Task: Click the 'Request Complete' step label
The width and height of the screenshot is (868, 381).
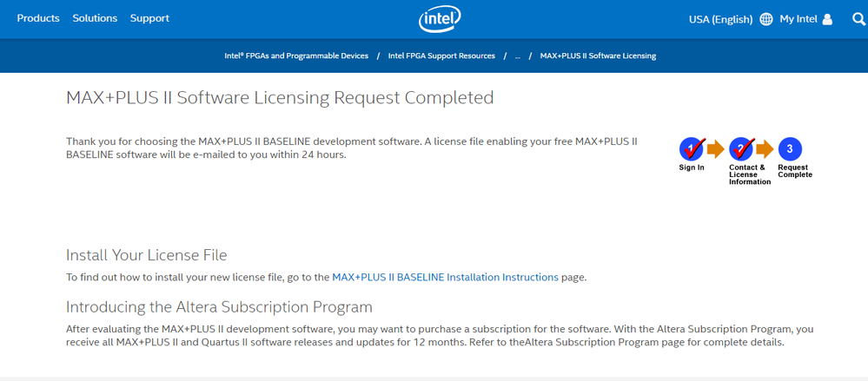Action: (795, 171)
